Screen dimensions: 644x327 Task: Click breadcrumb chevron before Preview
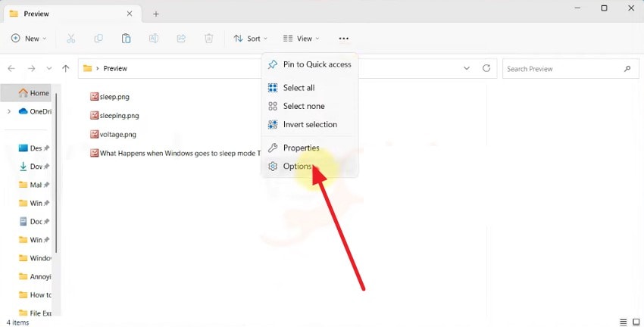click(98, 69)
